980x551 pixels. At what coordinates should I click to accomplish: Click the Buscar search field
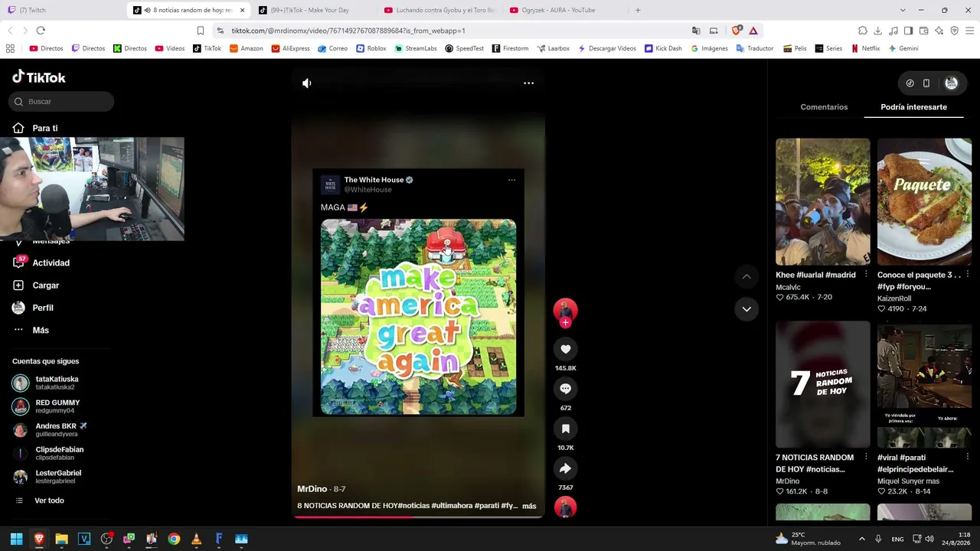point(63,102)
